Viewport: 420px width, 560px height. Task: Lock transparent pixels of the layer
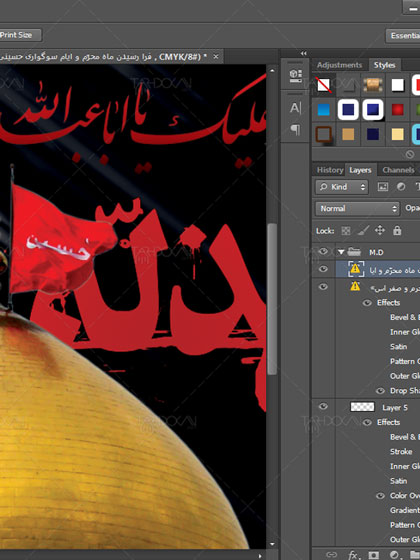[345, 231]
